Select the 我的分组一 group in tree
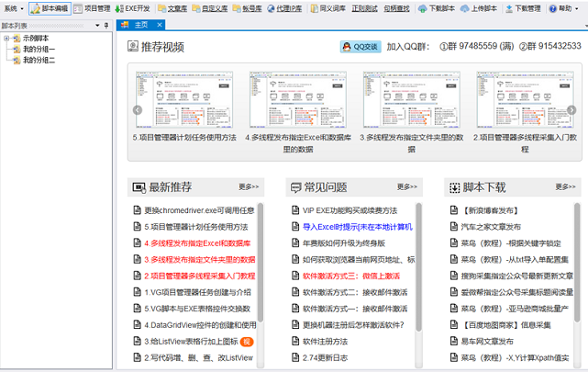 [x=39, y=49]
